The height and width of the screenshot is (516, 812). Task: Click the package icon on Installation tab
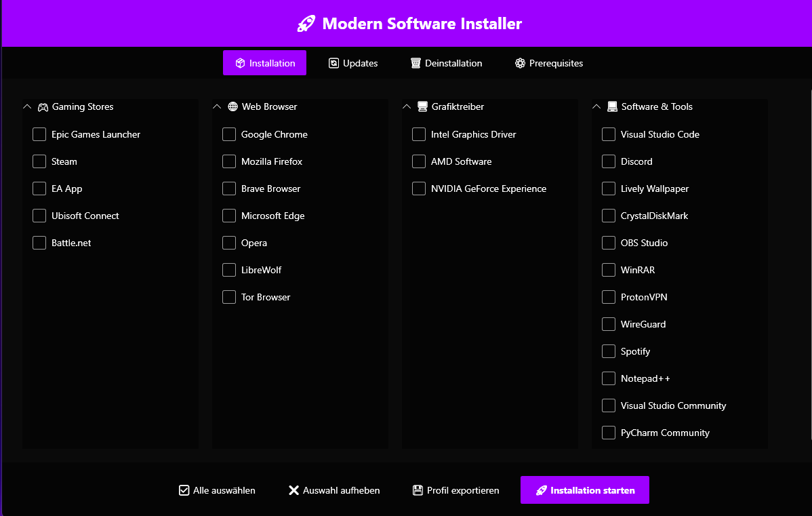(241, 63)
